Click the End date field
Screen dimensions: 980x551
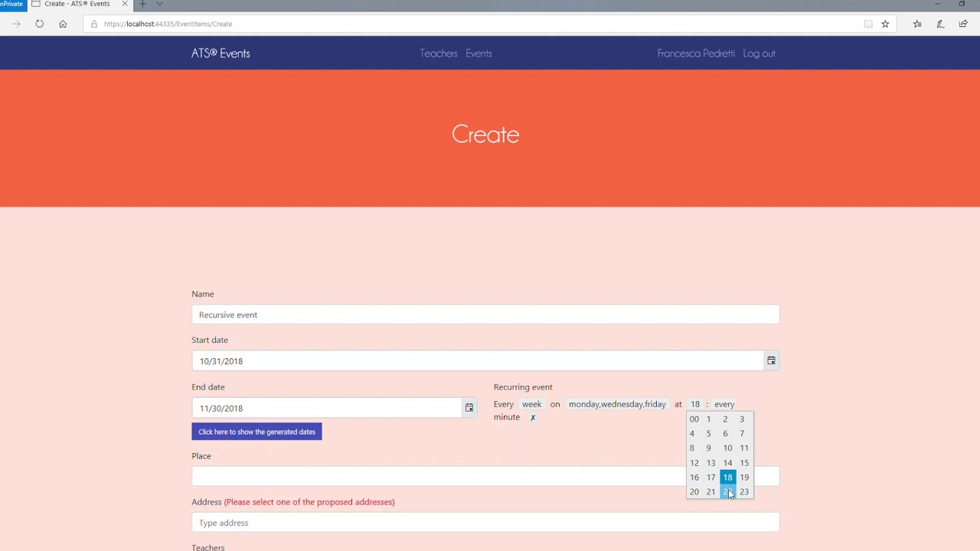point(326,408)
